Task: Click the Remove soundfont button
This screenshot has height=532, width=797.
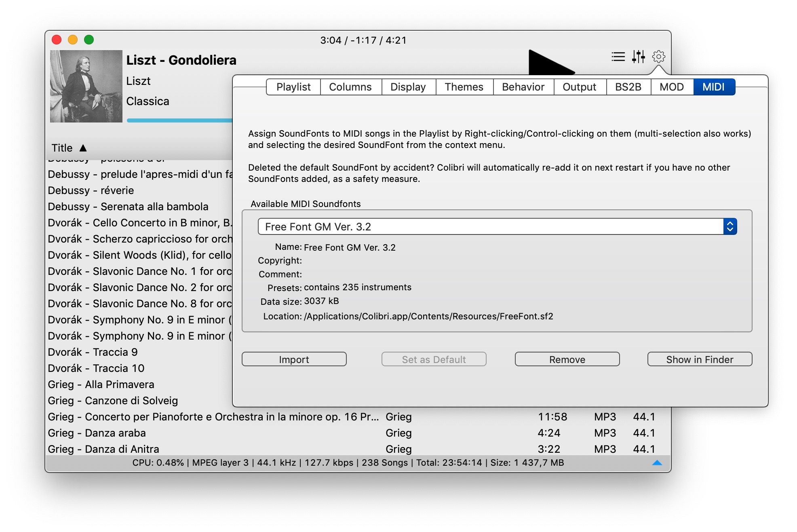Action: click(567, 359)
